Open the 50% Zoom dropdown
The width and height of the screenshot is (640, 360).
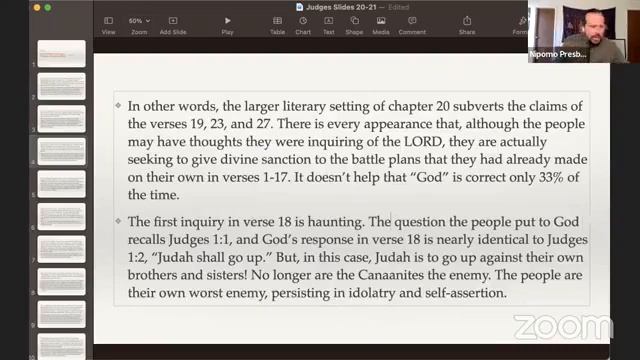(x=139, y=25)
